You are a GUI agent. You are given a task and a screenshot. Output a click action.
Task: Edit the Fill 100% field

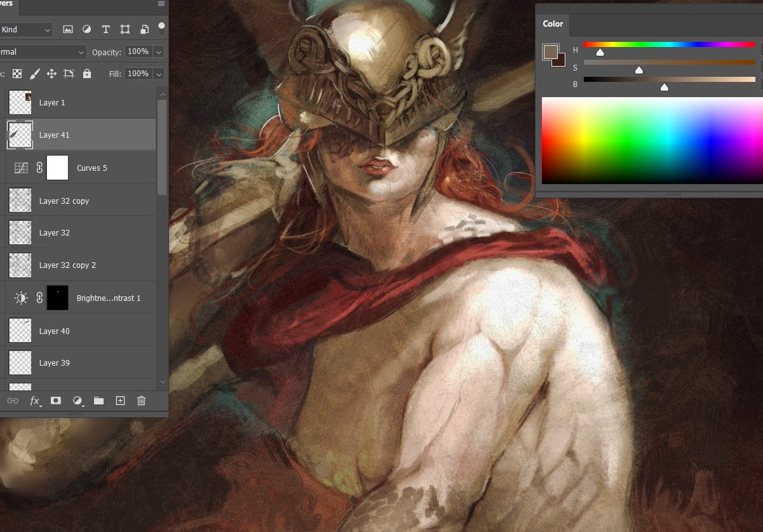click(138, 74)
